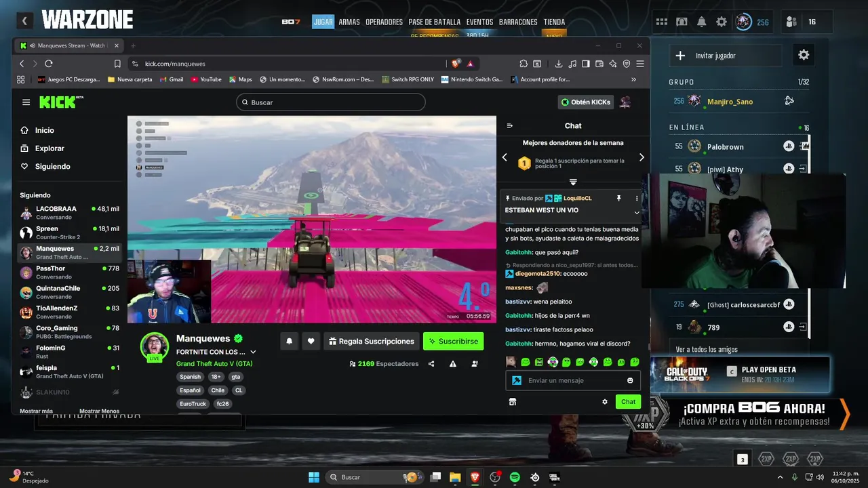Open the Spreen channel in sidebar
The height and width of the screenshot is (488, 868).
pyautogui.click(x=69, y=232)
